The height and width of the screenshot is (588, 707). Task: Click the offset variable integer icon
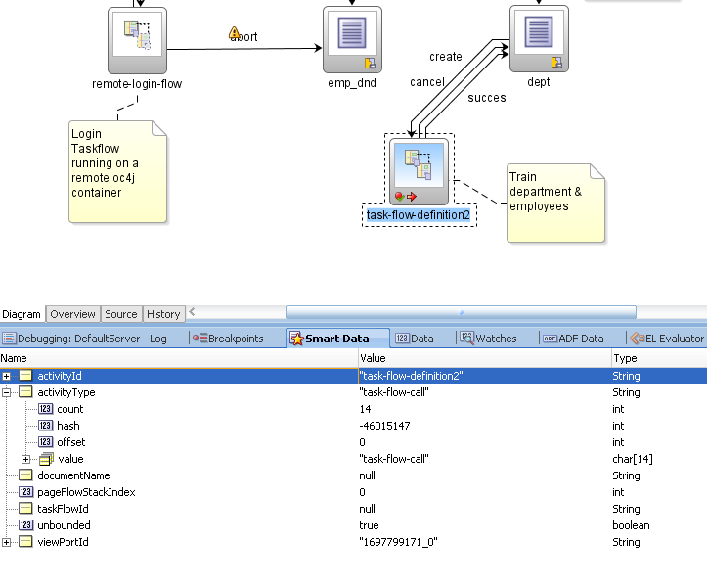pos(45,442)
